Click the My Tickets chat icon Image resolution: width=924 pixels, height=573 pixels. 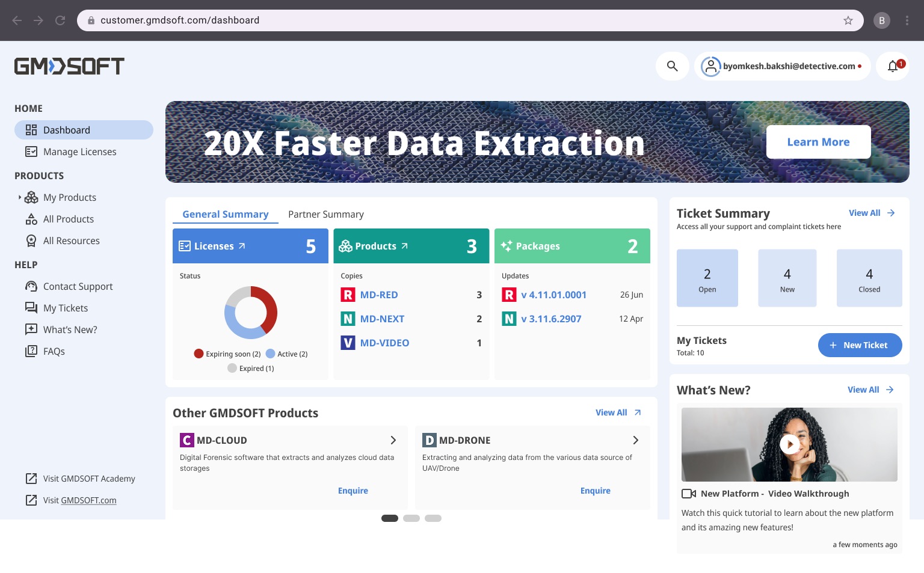31,308
